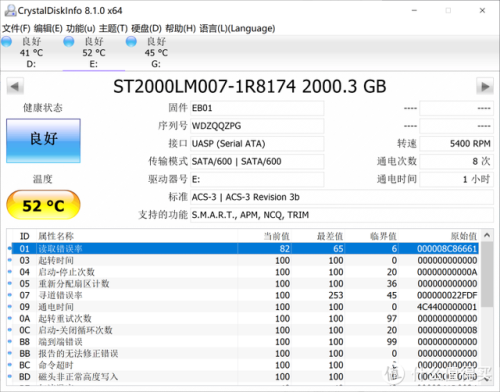Select the 07 寻道错误率 attribute row
Image resolution: width=500 pixels, height=392 pixels.
click(245, 295)
